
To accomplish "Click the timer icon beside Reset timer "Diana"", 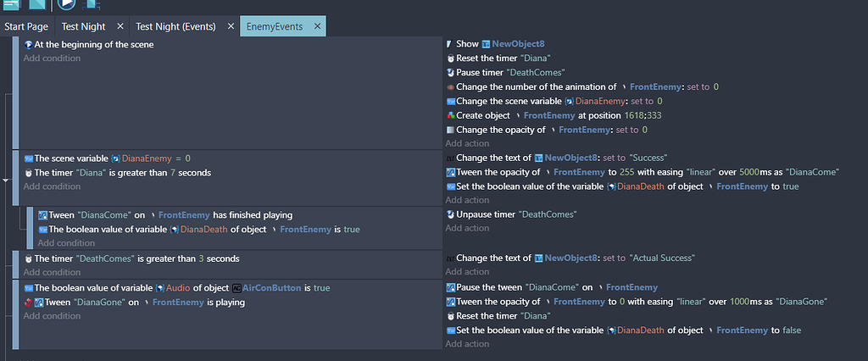I will tap(450, 58).
